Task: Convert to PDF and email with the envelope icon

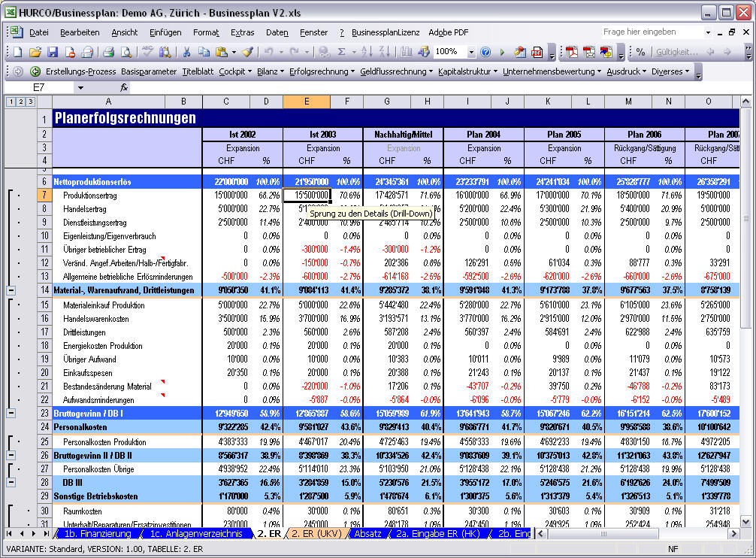Action: pos(588,52)
